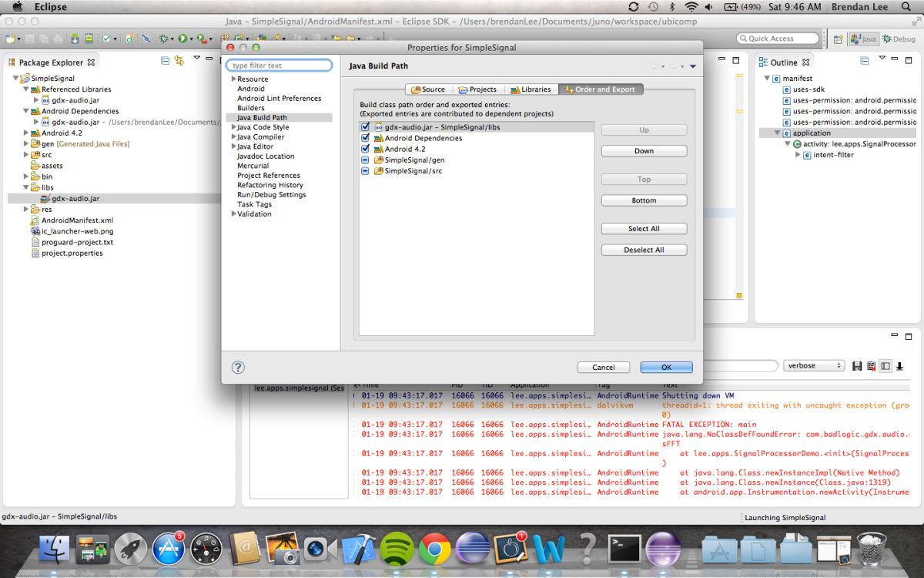Screen dimensions: 924x578
Task: Click the Down button
Action: [644, 151]
